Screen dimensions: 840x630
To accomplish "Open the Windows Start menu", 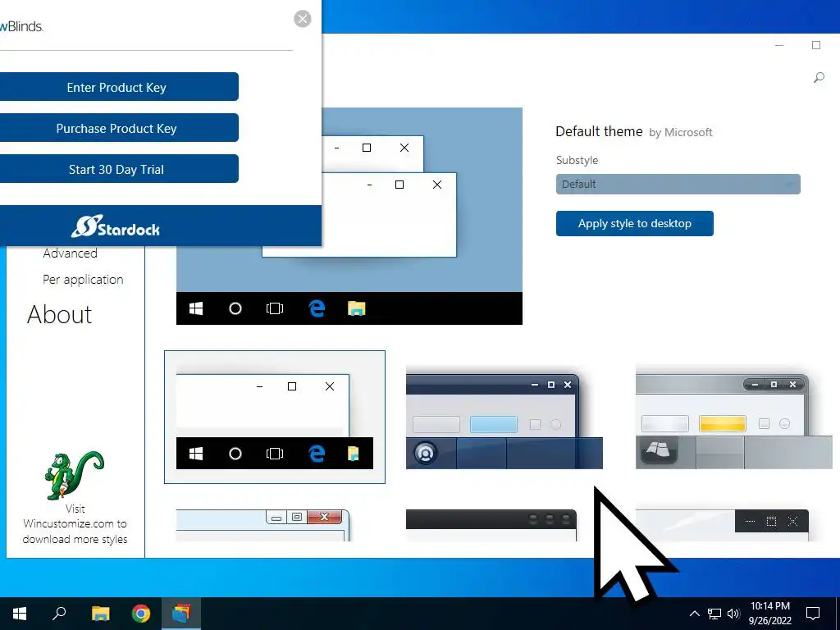I will coord(20,614).
